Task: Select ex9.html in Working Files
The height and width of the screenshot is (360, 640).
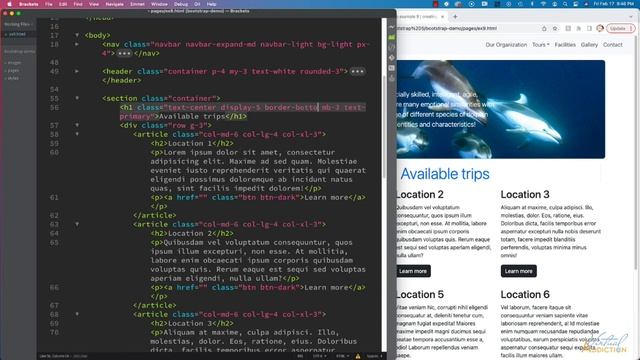Action: click(17, 34)
